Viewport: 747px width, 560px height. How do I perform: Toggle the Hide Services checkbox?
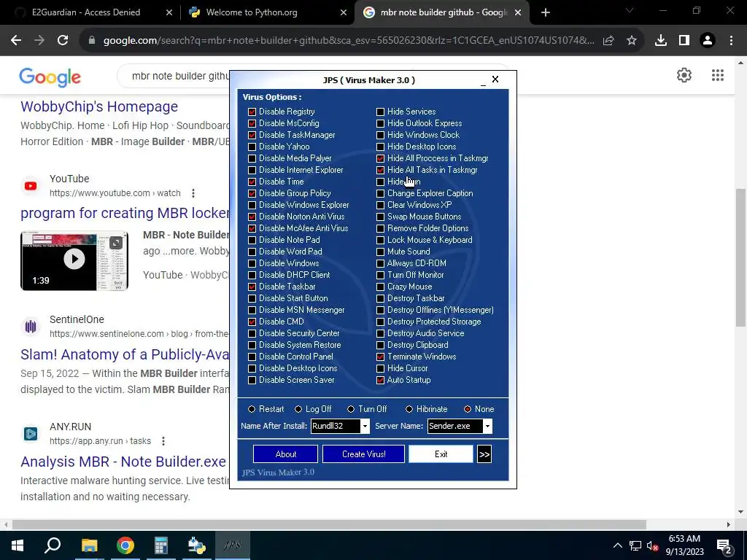click(380, 112)
